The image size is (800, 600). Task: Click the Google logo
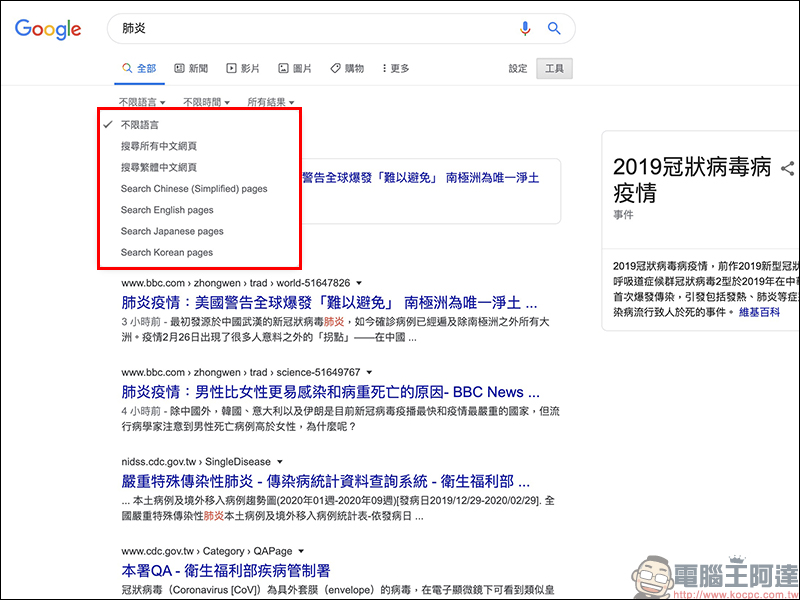click(48, 29)
